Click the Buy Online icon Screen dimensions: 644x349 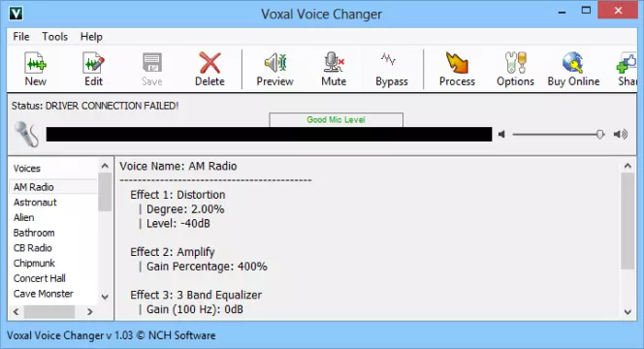pos(573,69)
